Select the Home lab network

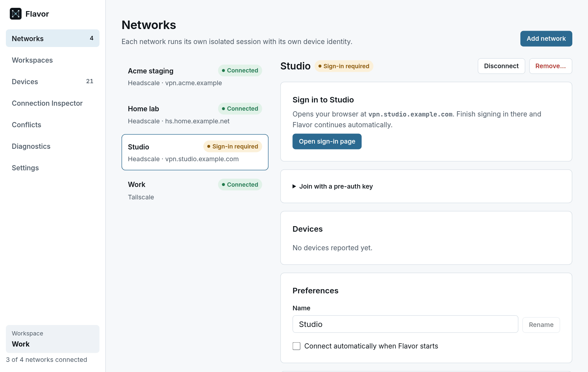pyautogui.click(x=195, y=115)
